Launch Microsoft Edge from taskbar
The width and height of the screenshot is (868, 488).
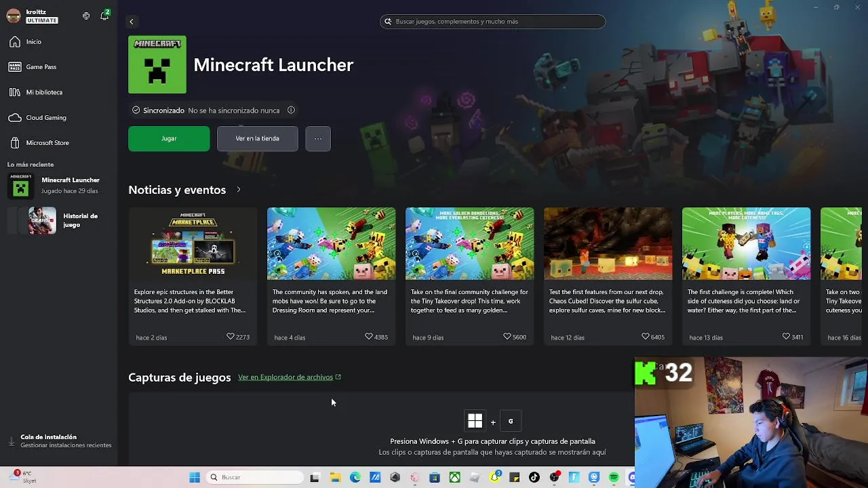click(355, 478)
